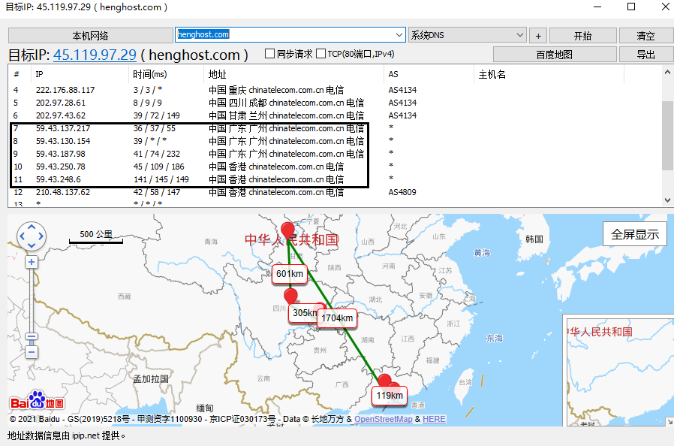The width and height of the screenshot is (674, 448).
Task: Export results with 导出 button
Action: [x=645, y=55]
